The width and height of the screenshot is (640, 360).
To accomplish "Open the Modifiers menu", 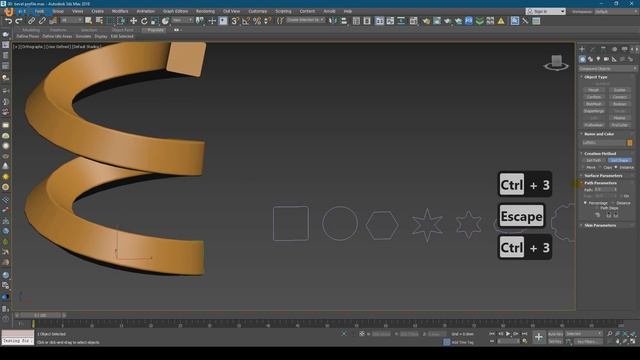I will [x=120, y=11].
